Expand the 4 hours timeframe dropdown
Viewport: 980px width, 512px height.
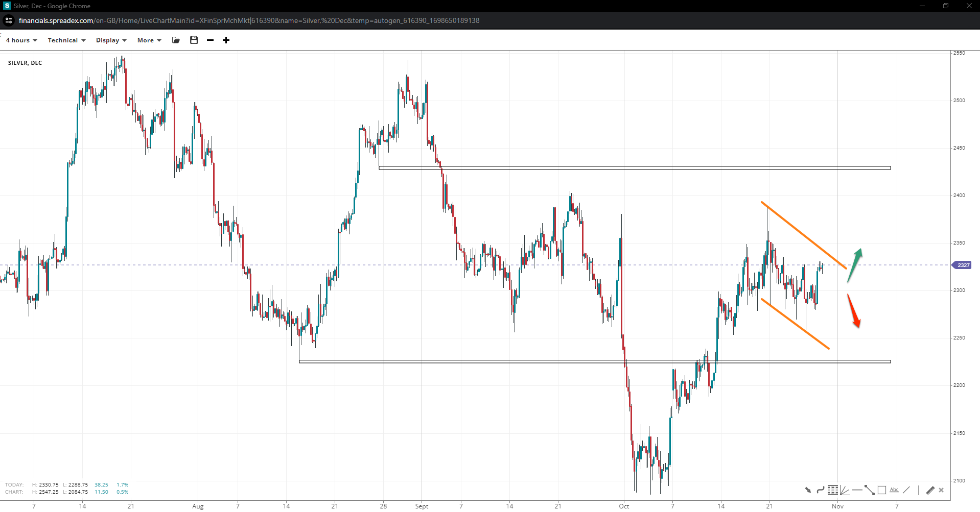21,40
